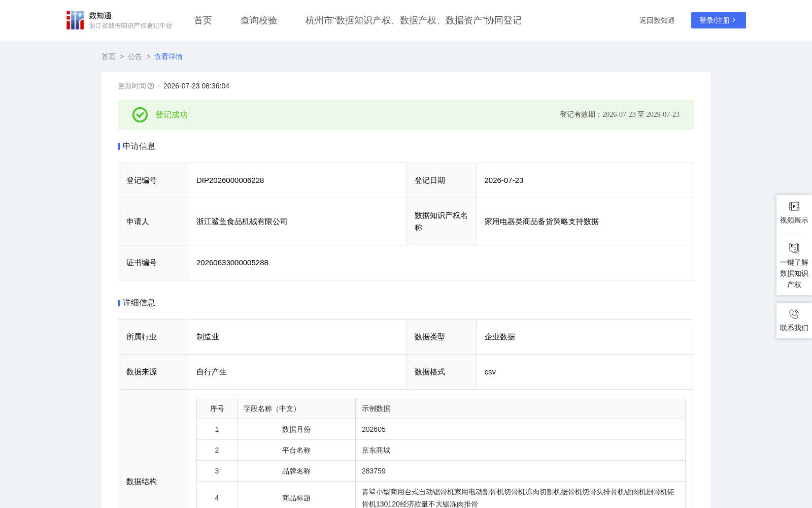
Task: Select the csv data format value
Action: pos(490,372)
